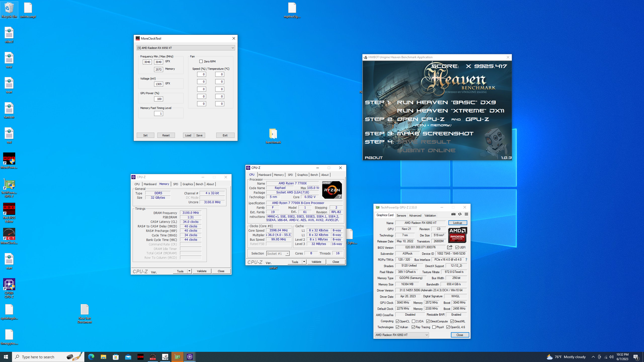Click the CPU-Z taskbar icon
Viewport: 644px width, 362px height.
coord(190,357)
